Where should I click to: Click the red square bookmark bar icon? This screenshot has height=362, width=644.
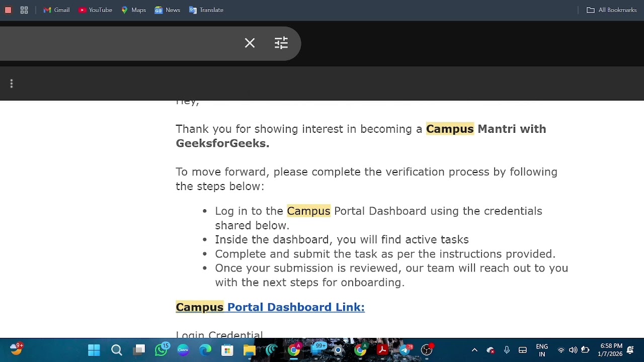pos(8,10)
